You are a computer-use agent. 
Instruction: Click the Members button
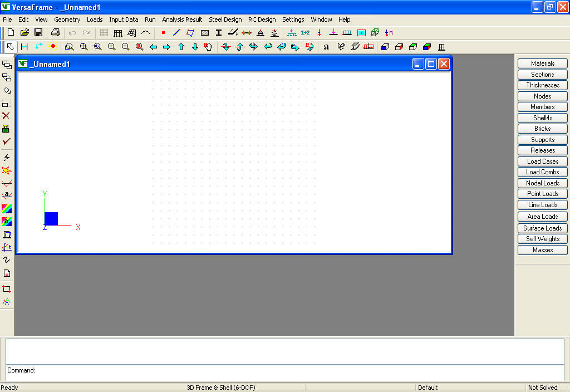pos(542,107)
